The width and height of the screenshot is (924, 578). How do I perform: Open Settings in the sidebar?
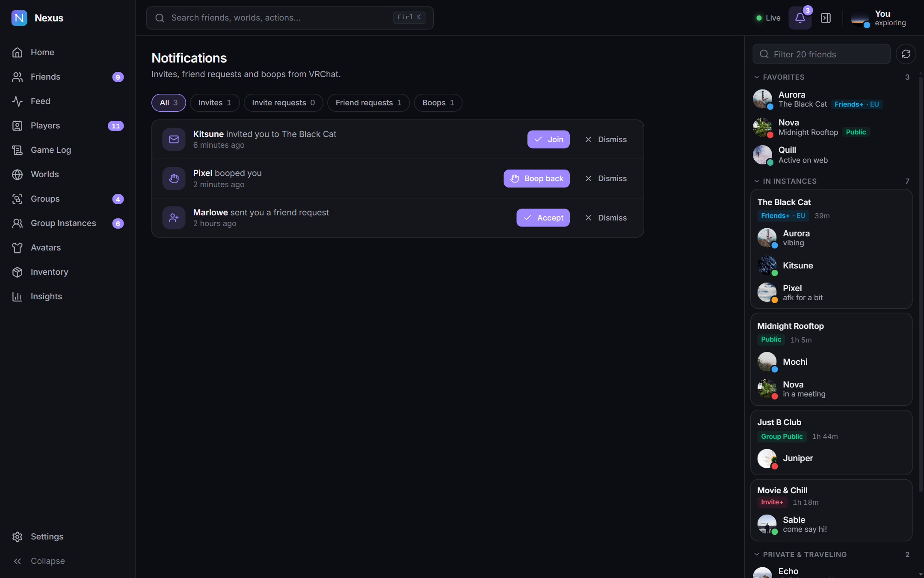click(68, 536)
